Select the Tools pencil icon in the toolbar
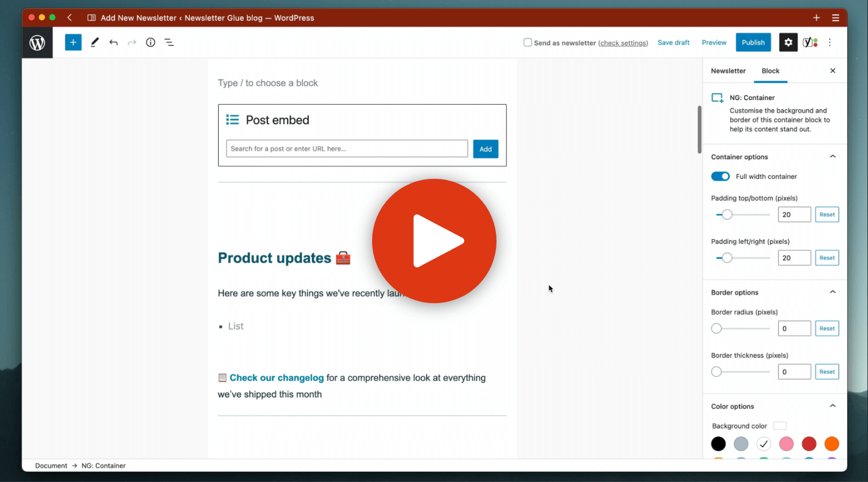Image resolution: width=868 pixels, height=482 pixels. 94,42
